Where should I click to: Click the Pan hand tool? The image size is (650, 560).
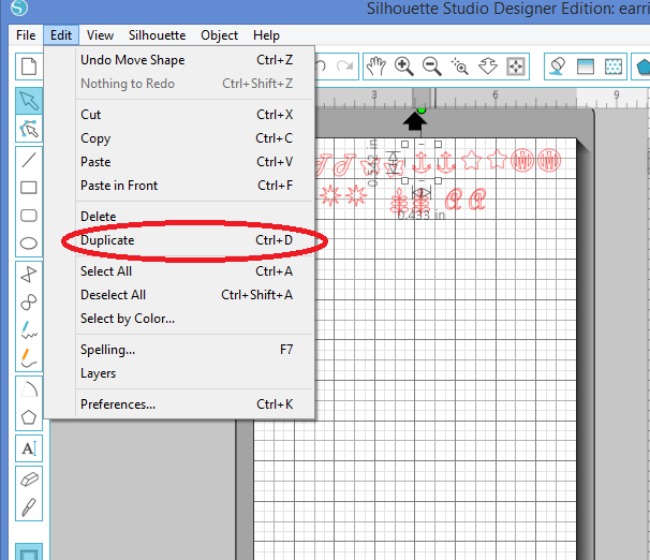click(x=376, y=66)
